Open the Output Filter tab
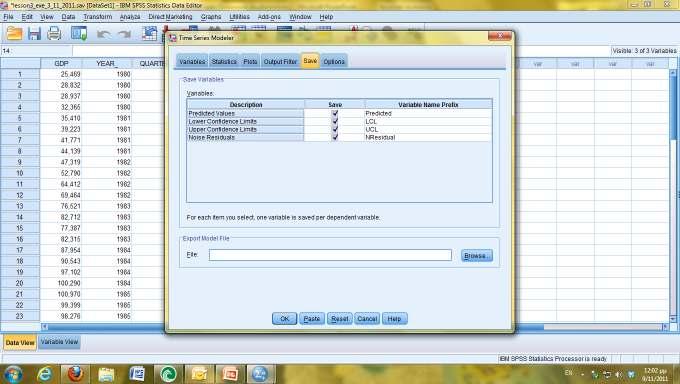 pyautogui.click(x=281, y=62)
